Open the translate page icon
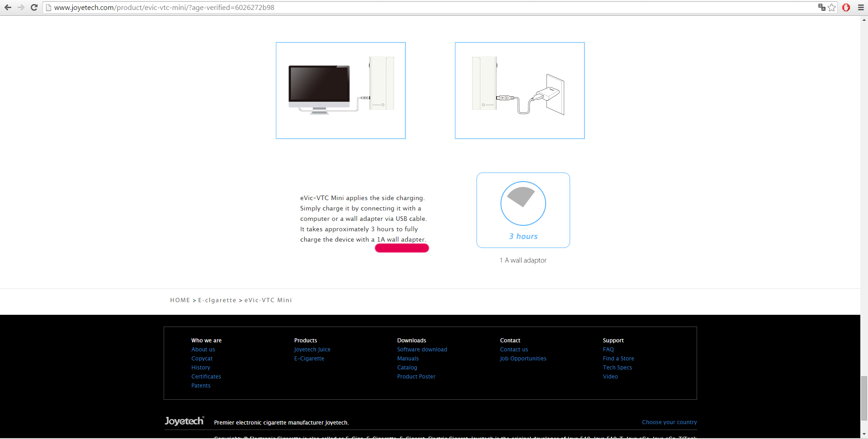Viewport: 868px width, 439px height. [821, 7]
